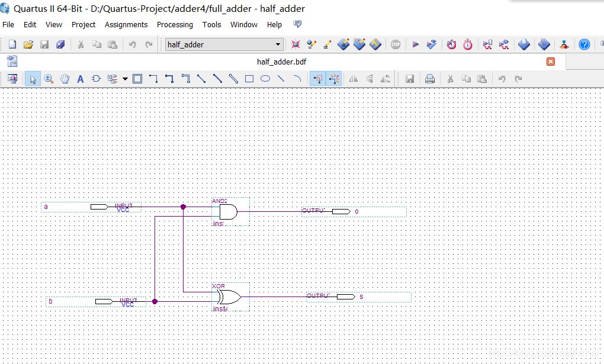Toggle Use Partial Line Selection
Image resolution: width=604 pixels, height=364 pixels.
pos(333,79)
